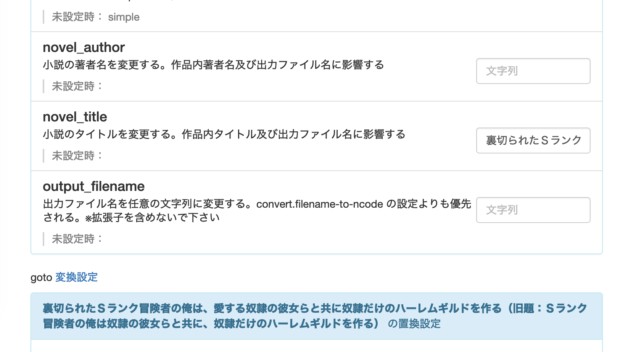This screenshot has width=644, height=352.
Task: Open the 変換設定 link after goto
Action: click(76, 277)
